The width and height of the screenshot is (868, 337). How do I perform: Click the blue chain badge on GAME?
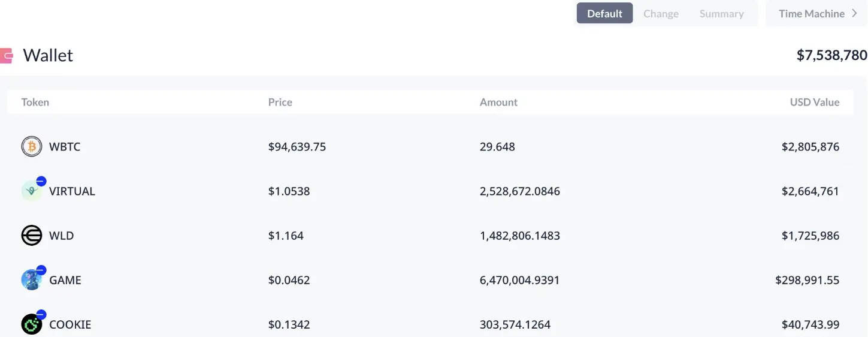(41, 270)
